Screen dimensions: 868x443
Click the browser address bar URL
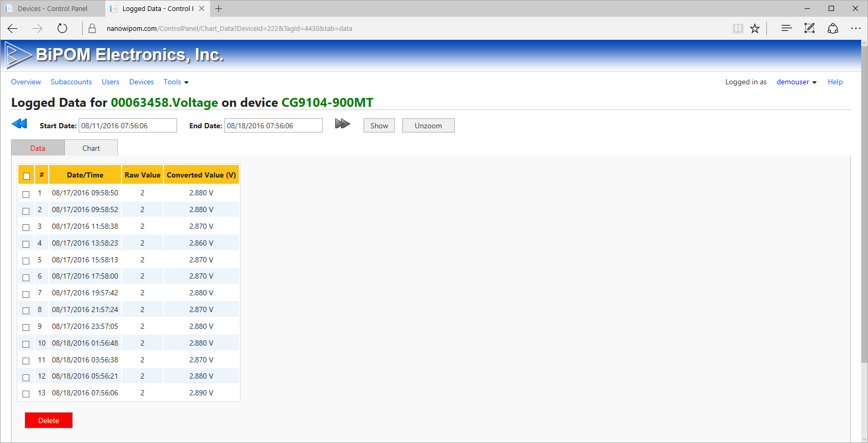(x=229, y=29)
